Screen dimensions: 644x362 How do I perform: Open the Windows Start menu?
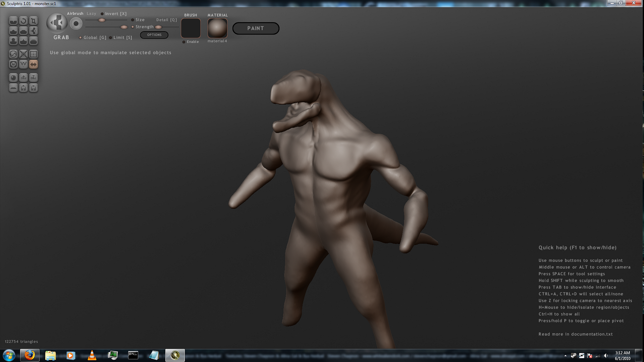(9, 355)
